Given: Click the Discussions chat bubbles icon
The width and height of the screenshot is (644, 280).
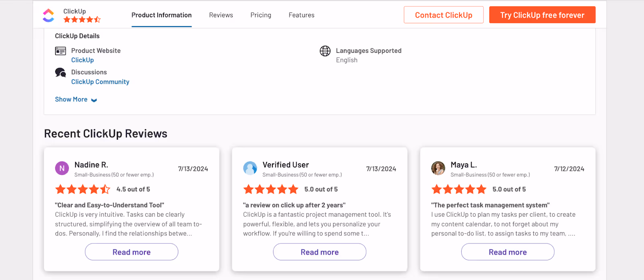Looking at the screenshot, I should 60,73.
